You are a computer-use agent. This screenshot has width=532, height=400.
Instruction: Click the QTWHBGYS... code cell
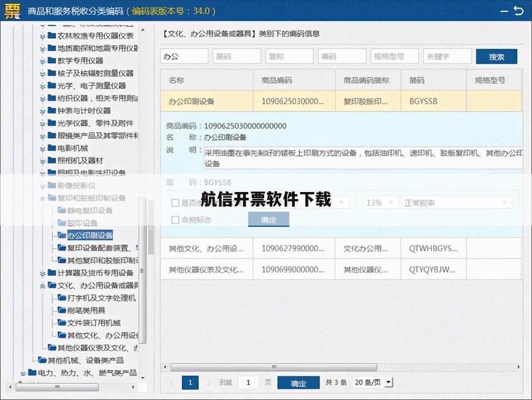click(434, 249)
